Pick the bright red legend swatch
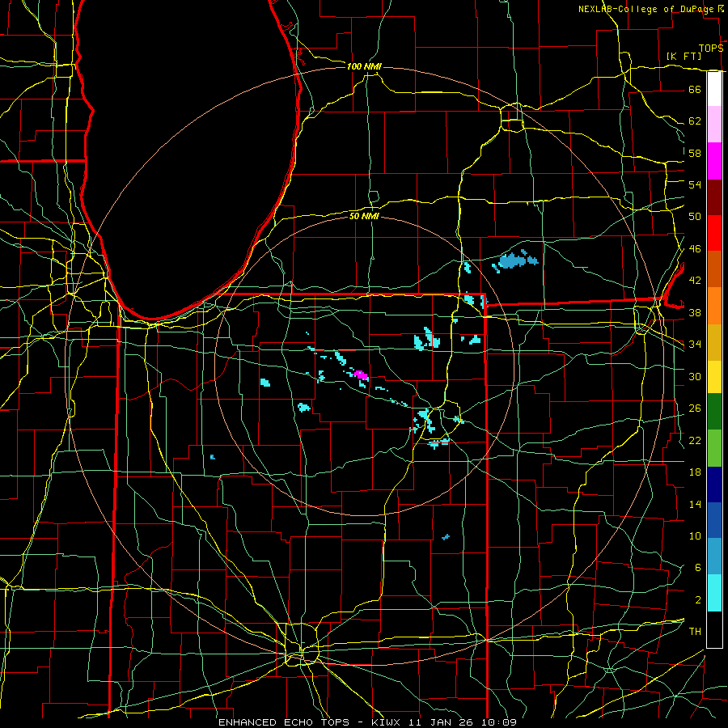 (x=714, y=233)
